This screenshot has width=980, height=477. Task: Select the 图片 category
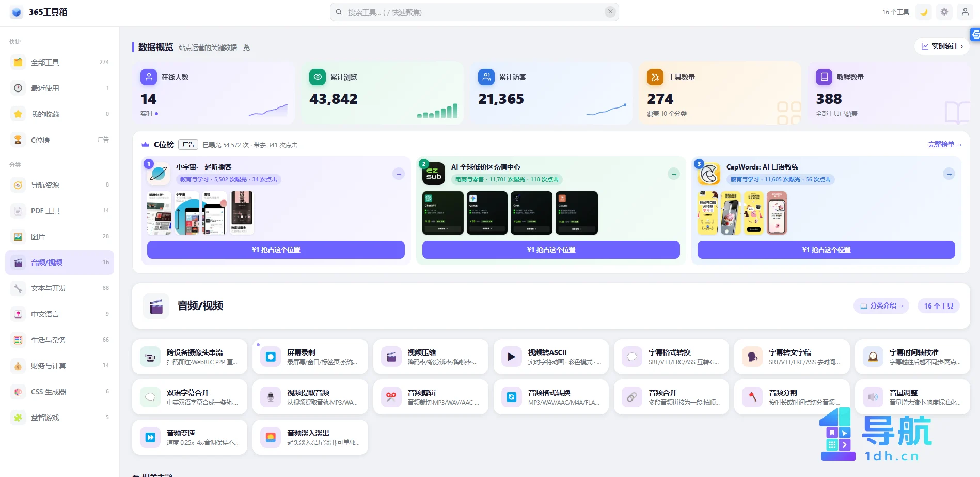click(x=59, y=237)
